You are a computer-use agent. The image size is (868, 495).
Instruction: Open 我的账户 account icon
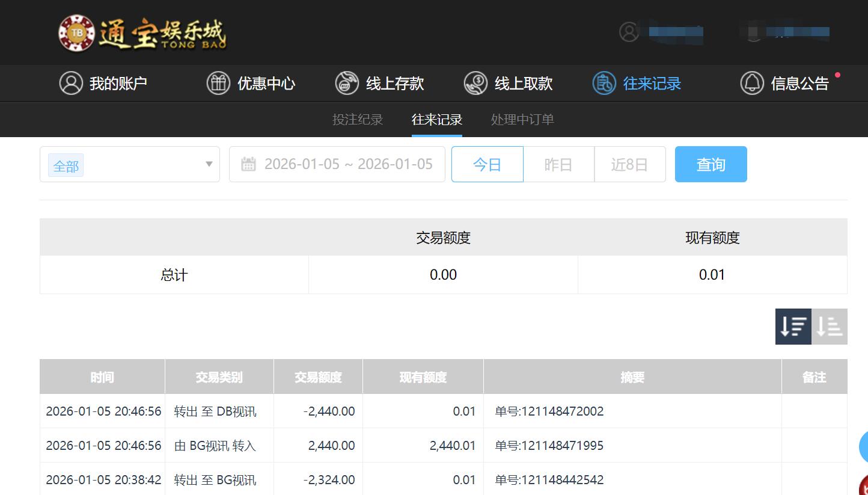71,83
